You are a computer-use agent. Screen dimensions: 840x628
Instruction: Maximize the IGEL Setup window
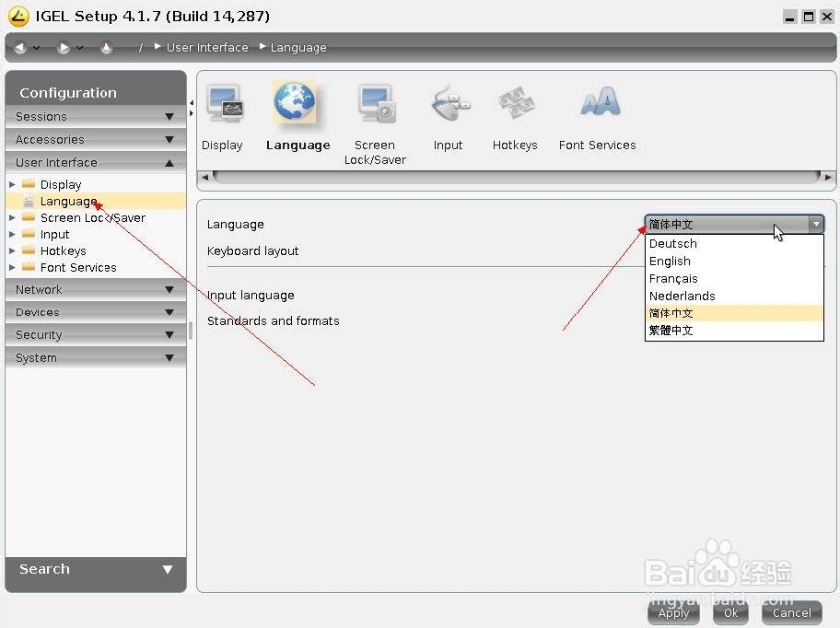tap(809, 17)
